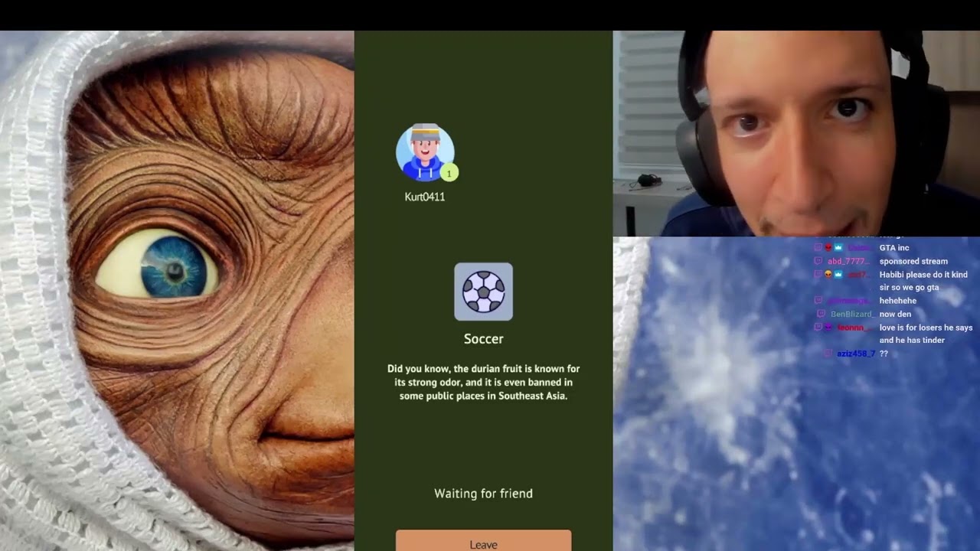Click the Kurt0411 username label

tap(425, 197)
